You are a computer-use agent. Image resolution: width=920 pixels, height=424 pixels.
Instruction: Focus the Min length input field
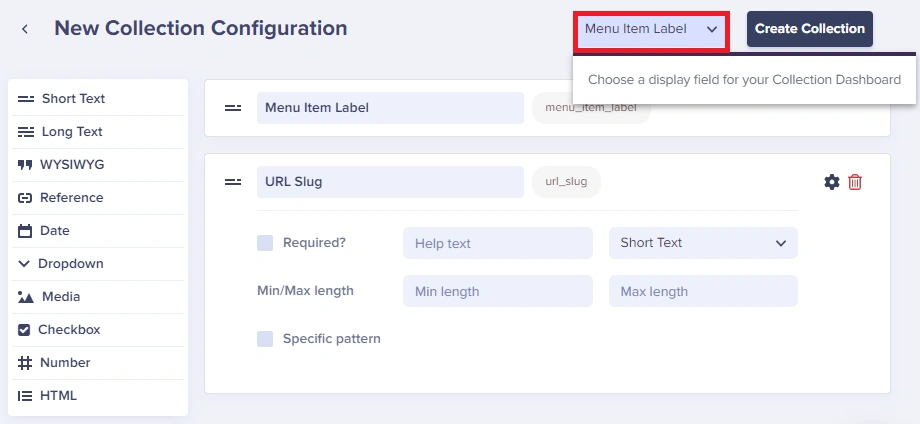(498, 291)
